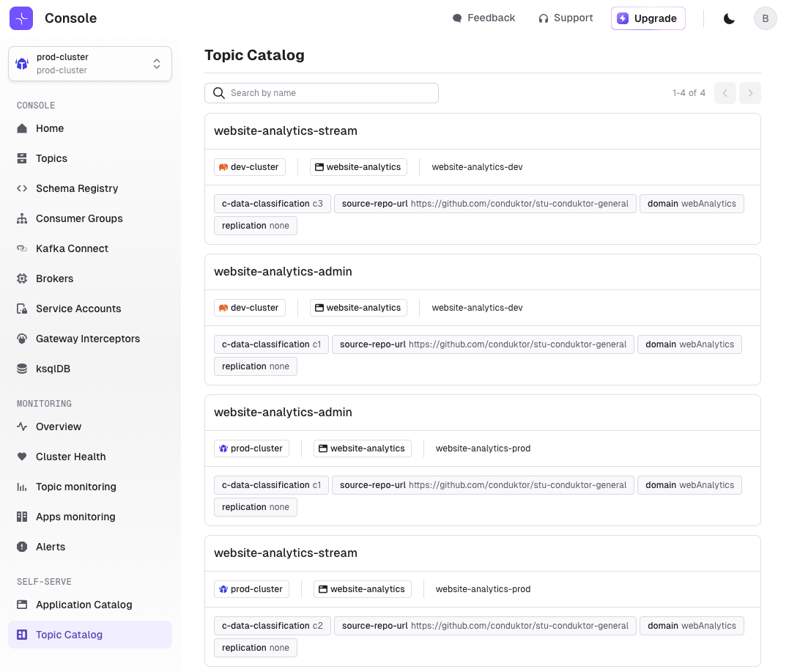The height and width of the screenshot is (672, 789).
Task: Click the Topic monitoring bar-chart icon
Action: [22, 487]
